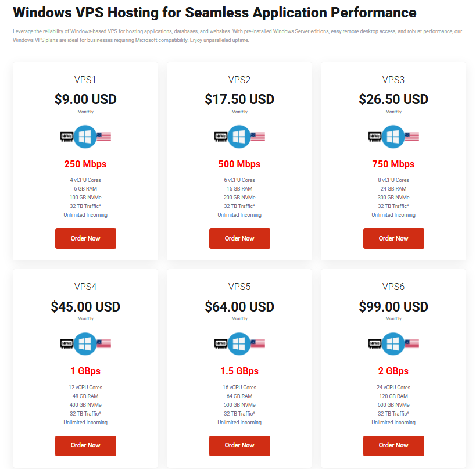Click the NVMe drive icon in VPS2 card
The image size is (476, 469).
coord(221,137)
